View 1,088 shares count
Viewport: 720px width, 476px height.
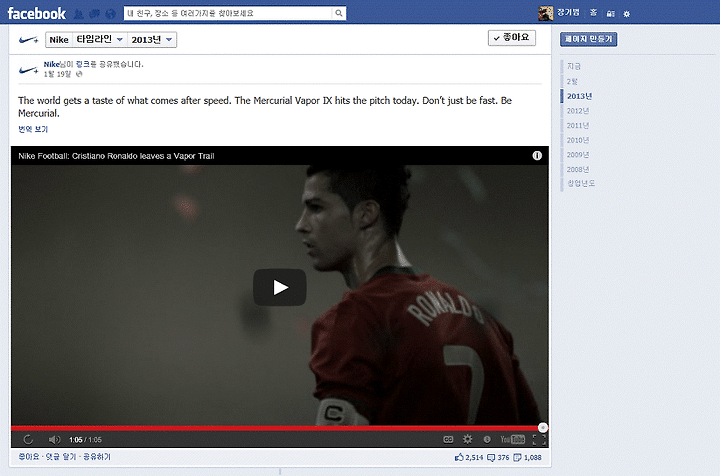527,457
